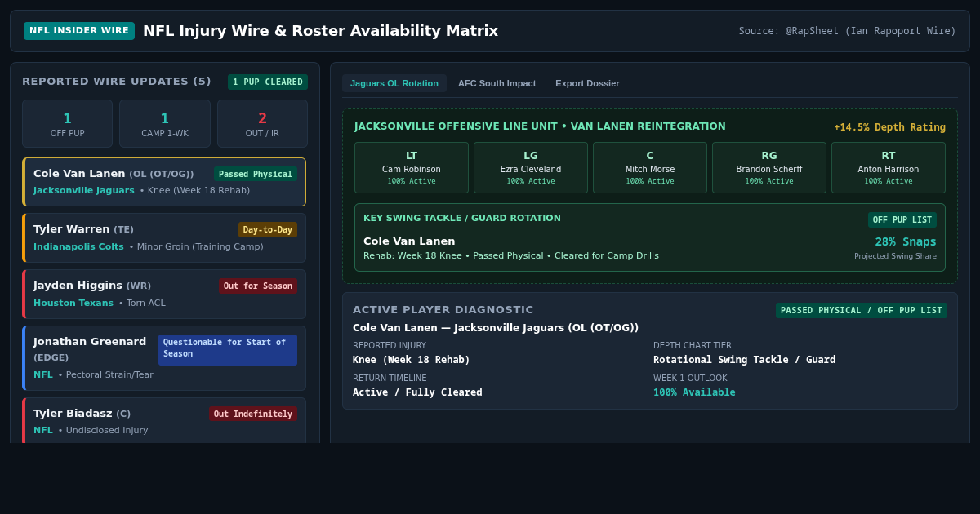Open the Export Dossier tab
Image resolution: width=980 pixels, height=514 pixels.
point(587,83)
